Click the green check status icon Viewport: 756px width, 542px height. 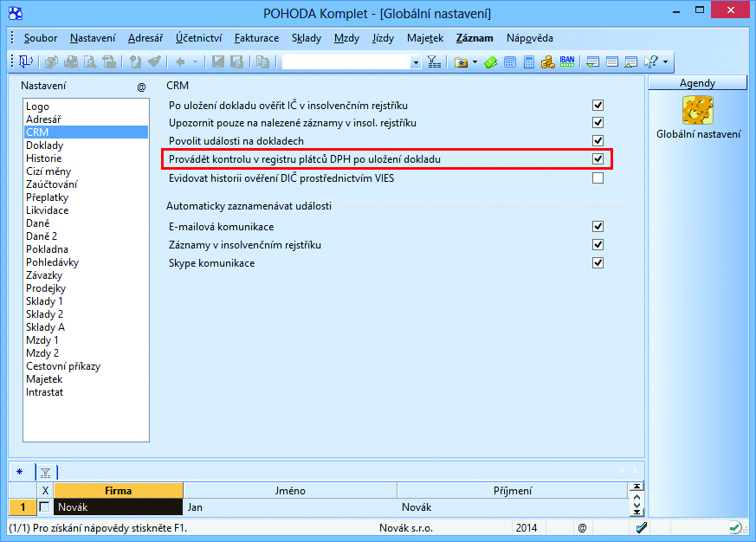735,528
